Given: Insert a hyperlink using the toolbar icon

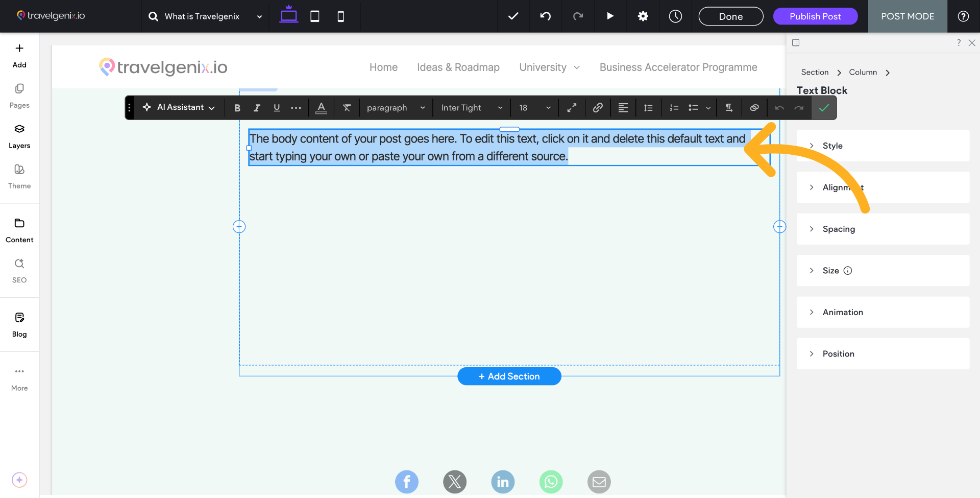Looking at the screenshot, I should [x=598, y=107].
